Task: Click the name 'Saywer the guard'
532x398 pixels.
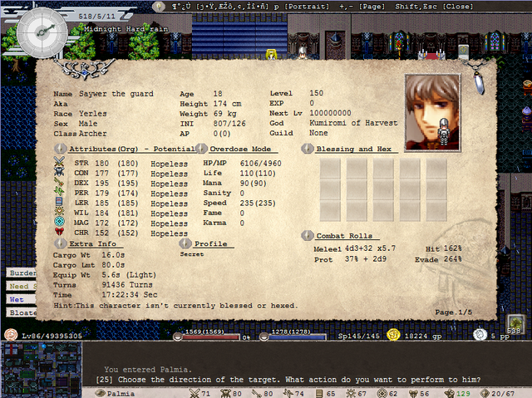Action: (x=116, y=94)
